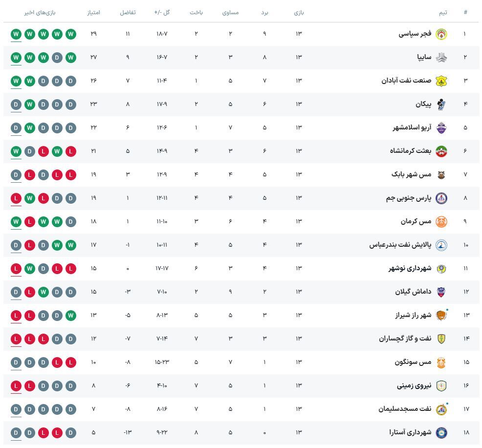
Task: Click the green W badge in شهر راز شیراز row
Action: click(x=71, y=315)
